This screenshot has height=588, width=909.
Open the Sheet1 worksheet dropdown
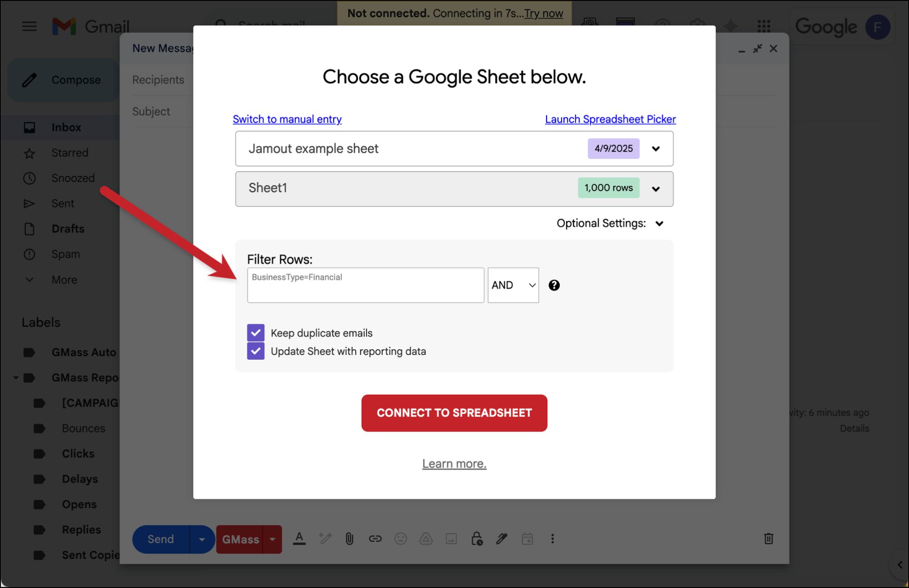tap(454, 189)
